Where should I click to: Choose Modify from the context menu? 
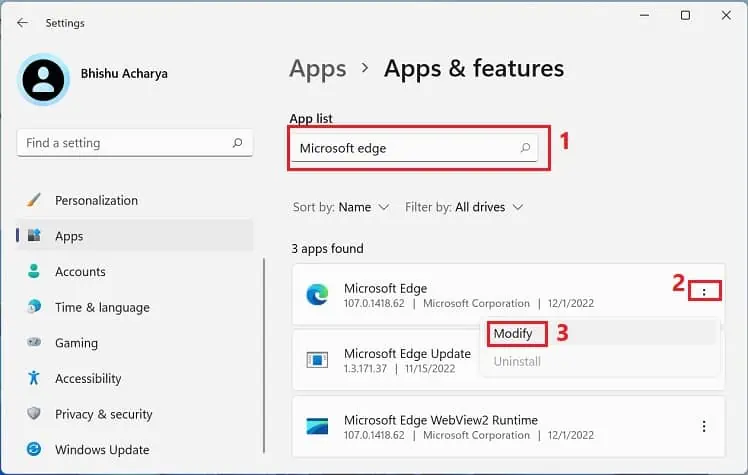click(513, 333)
